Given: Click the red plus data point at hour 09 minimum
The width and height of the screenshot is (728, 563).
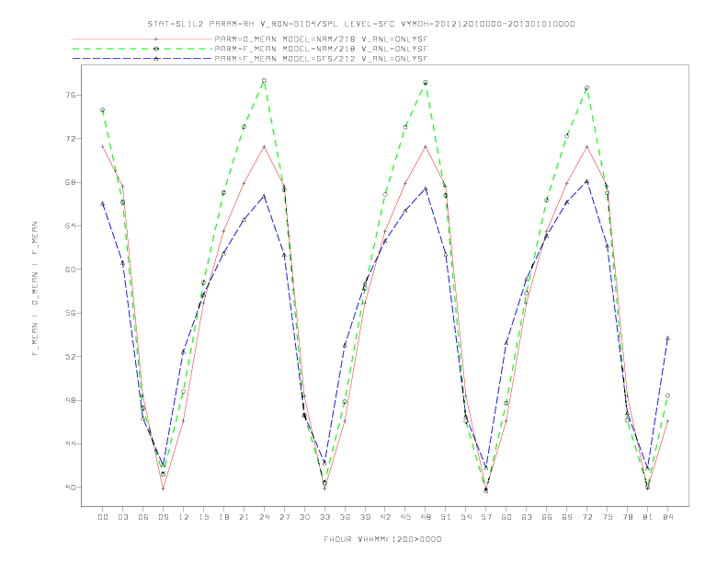Looking at the screenshot, I should tap(163, 488).
